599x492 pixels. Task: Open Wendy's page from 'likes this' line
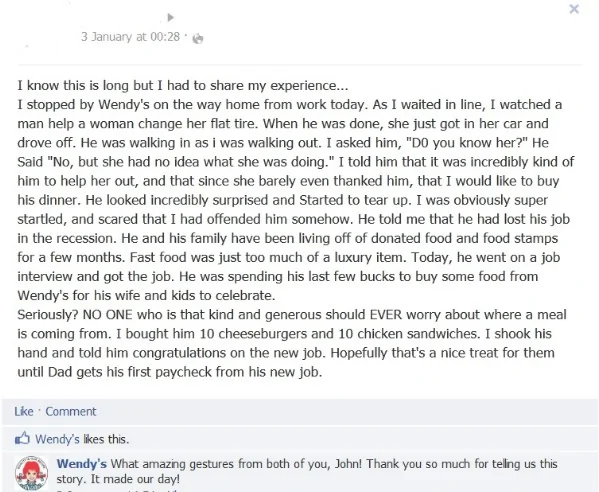(x=57, y=439)
